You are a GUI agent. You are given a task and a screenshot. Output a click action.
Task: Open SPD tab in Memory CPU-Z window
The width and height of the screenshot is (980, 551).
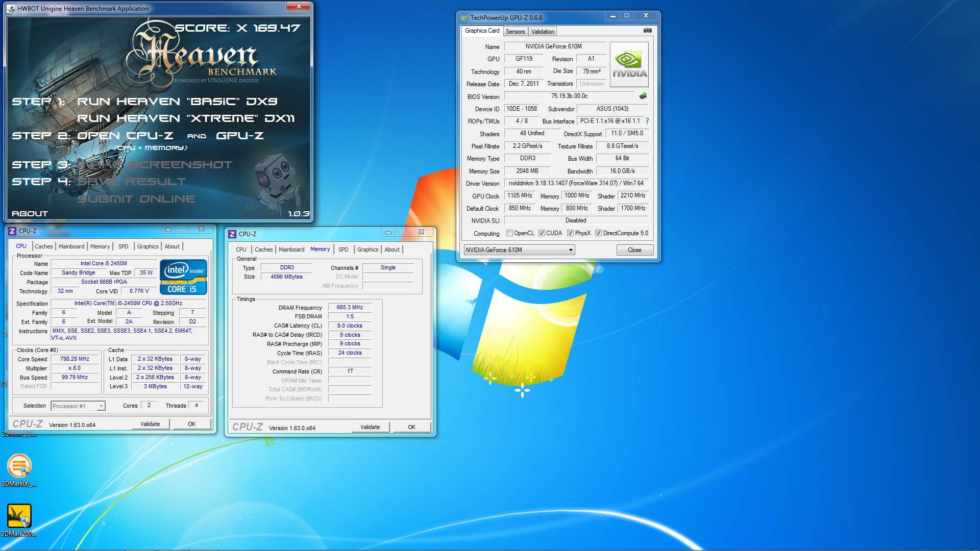point(344,249)
